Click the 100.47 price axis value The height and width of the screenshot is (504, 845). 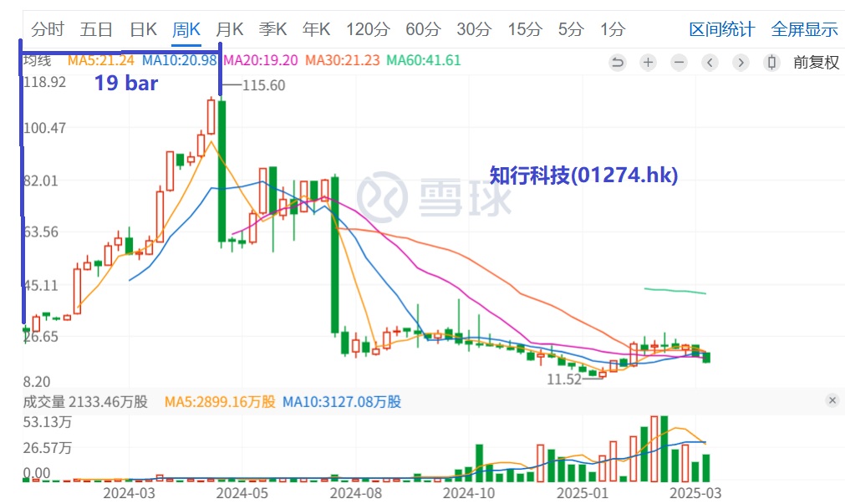[x=45, y=128]
